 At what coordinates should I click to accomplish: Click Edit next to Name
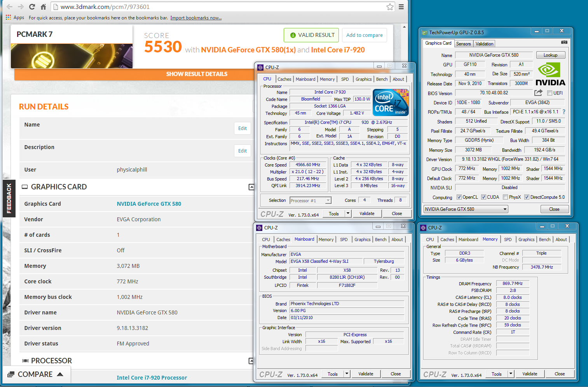pyautogui.click(x=242, y=128)
